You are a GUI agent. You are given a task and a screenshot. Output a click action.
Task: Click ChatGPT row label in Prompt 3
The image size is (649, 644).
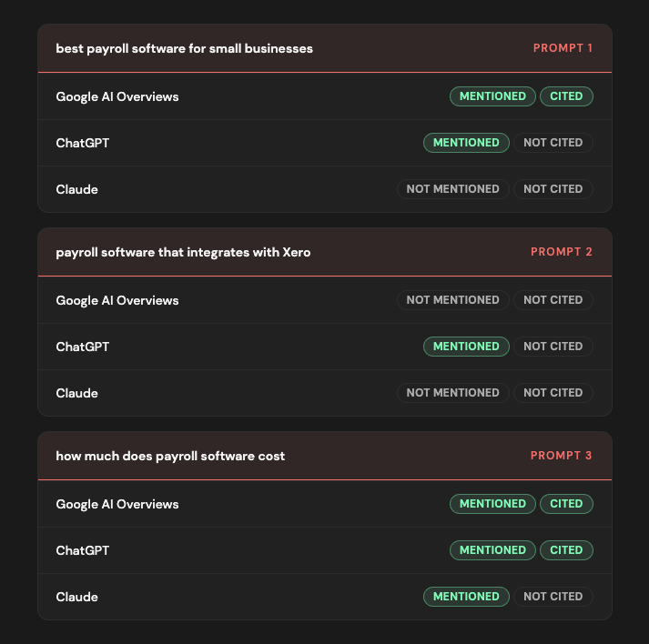click(83, 550)
